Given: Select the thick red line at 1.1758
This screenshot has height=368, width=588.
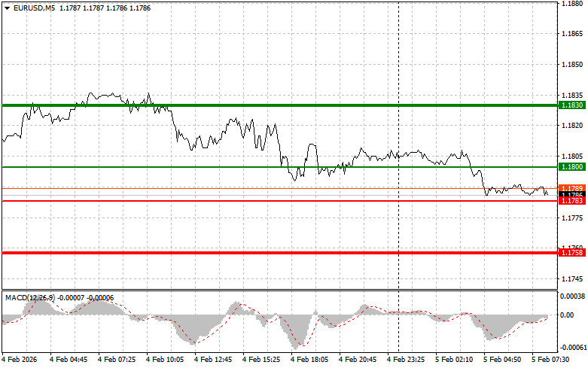Looking at the screenshot, I should (x=226, y=253).
